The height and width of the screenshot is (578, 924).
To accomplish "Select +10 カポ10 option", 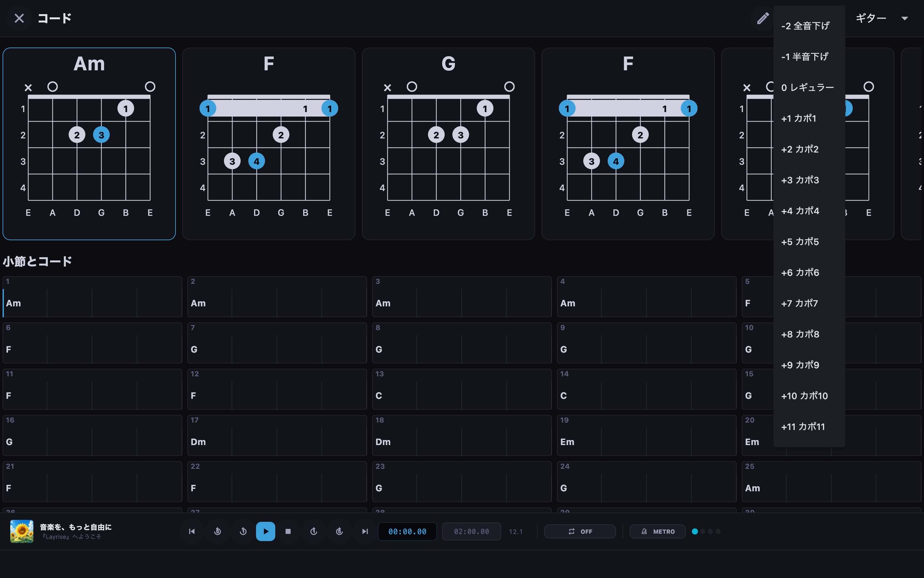I will click(809, 396).
